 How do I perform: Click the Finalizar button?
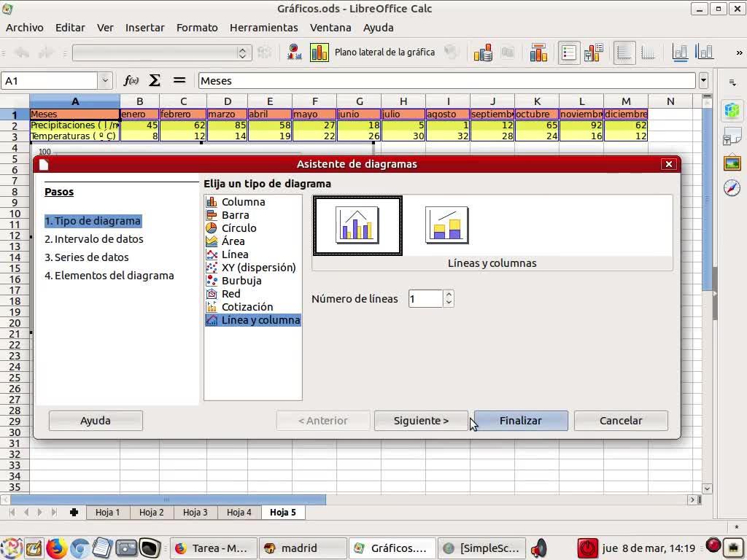[520, 421]
